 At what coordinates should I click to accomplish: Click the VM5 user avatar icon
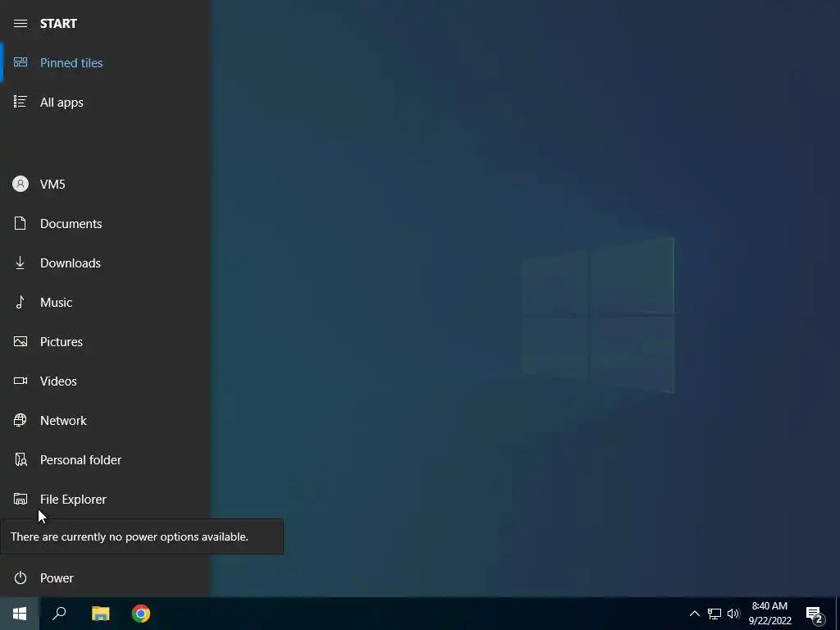point(21,185)
